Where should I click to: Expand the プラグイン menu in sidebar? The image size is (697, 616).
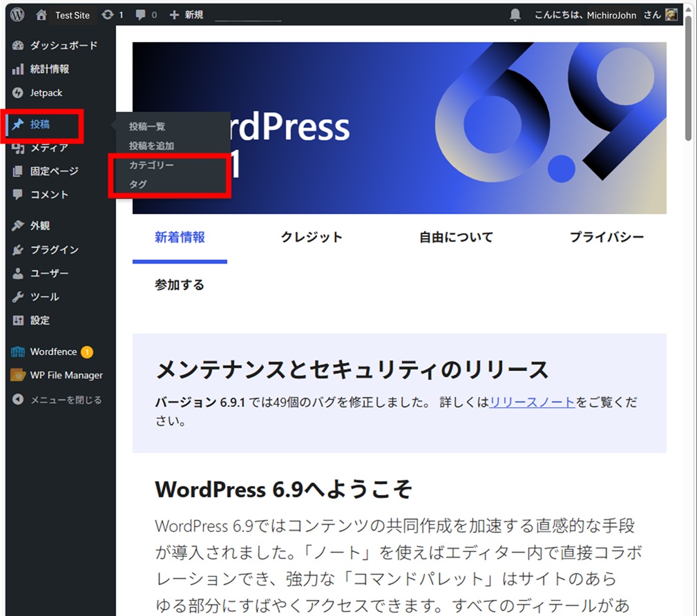pyautogui.click(x=54, y=249)
